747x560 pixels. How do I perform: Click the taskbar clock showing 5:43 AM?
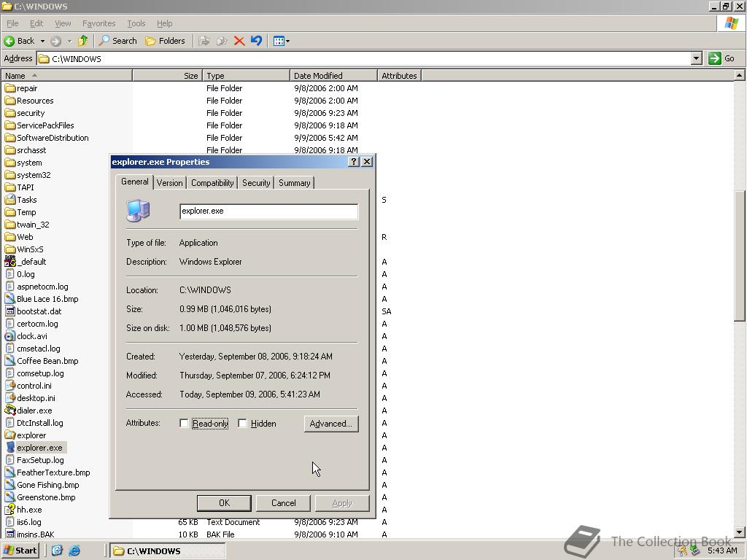[x=722, y=551]
